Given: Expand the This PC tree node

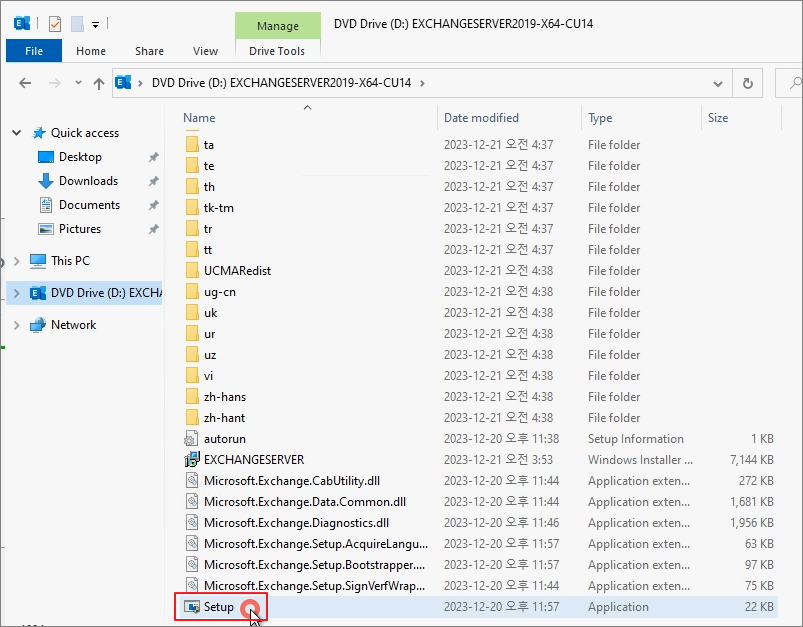Looking at the screenshot, I should point(16,261).
